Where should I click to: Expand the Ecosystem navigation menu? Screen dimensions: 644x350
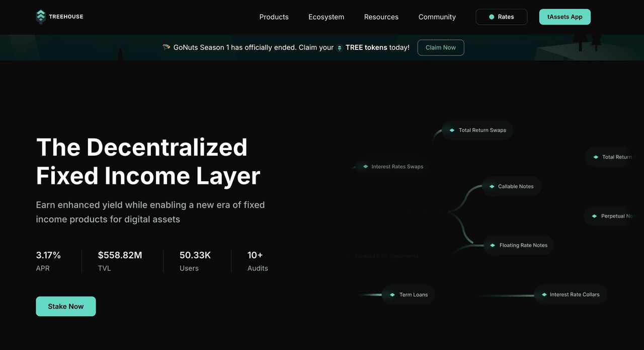[326, 17]
